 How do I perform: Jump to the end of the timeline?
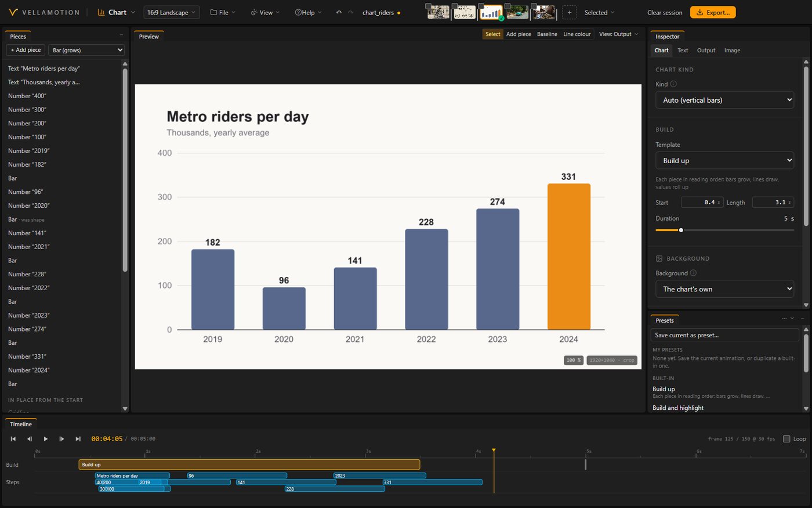click(x=78, y=439)
